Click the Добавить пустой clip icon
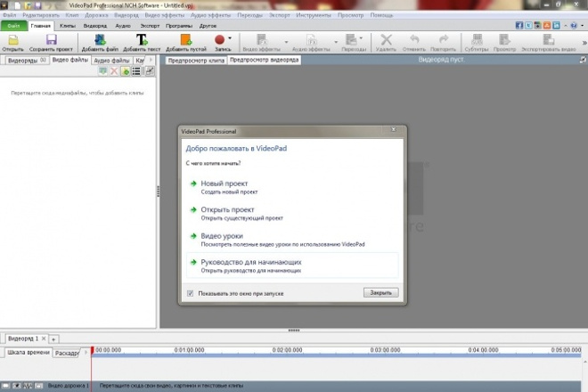The height and width of the screenshot is (392, 588). tap(186, 43)
